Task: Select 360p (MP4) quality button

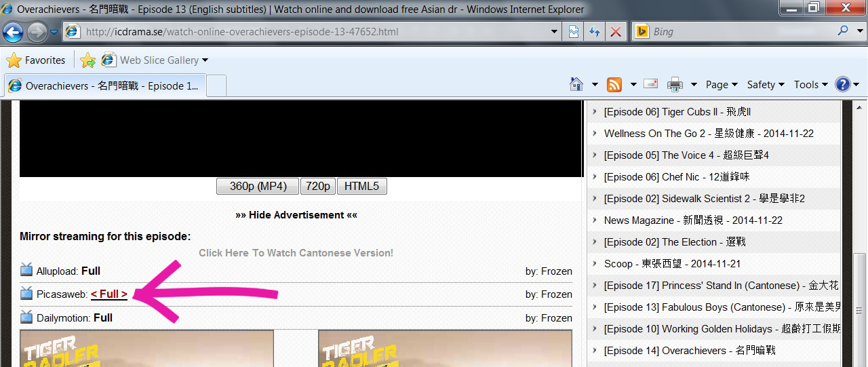Action: point(258,186)
